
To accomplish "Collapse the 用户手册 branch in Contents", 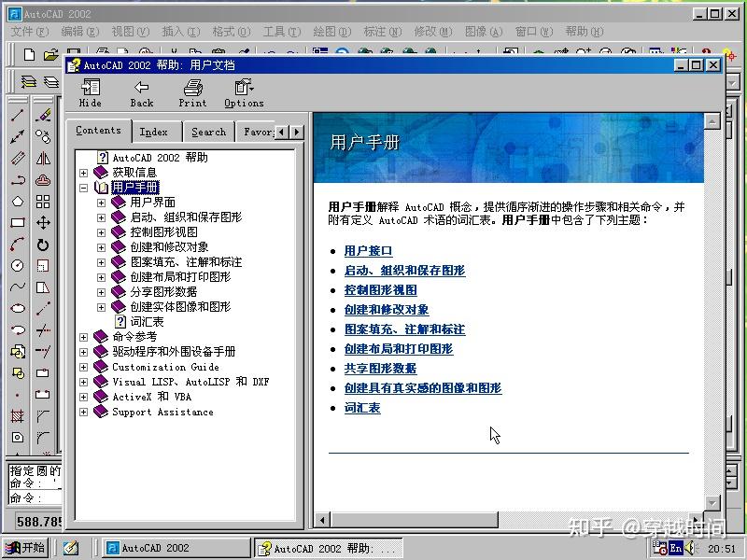I will click(x=82, y=187).
